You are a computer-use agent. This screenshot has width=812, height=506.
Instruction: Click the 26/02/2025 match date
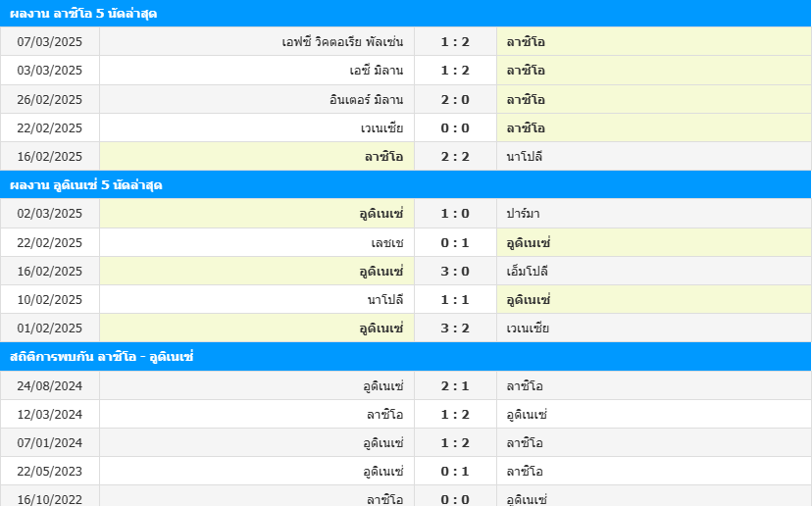pyautogui.click(x=50, y=99)
